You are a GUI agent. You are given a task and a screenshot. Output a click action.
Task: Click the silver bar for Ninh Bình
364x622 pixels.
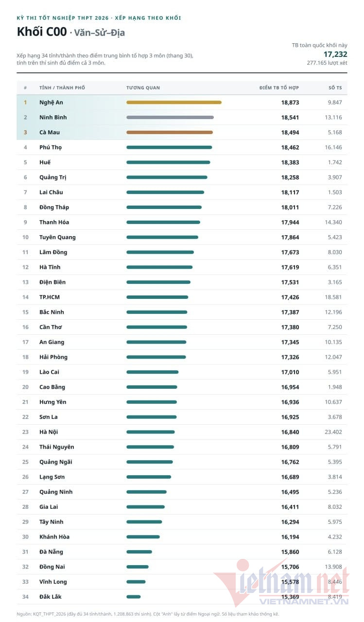170,118
